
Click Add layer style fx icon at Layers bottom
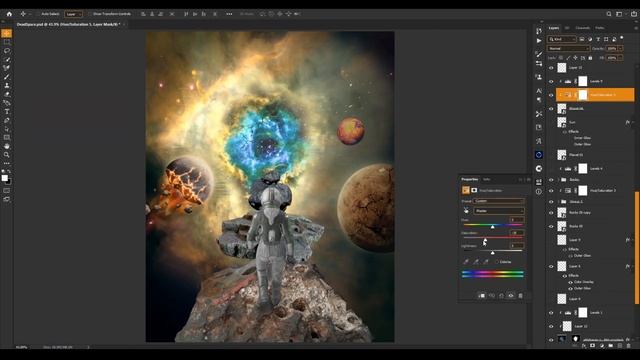coord(584,346)
